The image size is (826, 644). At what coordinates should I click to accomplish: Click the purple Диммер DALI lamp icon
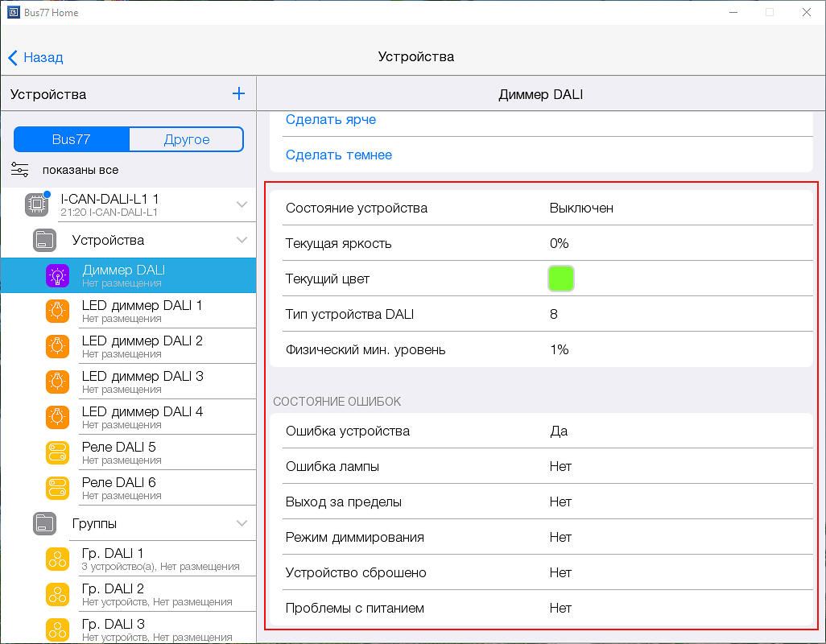click(x=57, y=275)
